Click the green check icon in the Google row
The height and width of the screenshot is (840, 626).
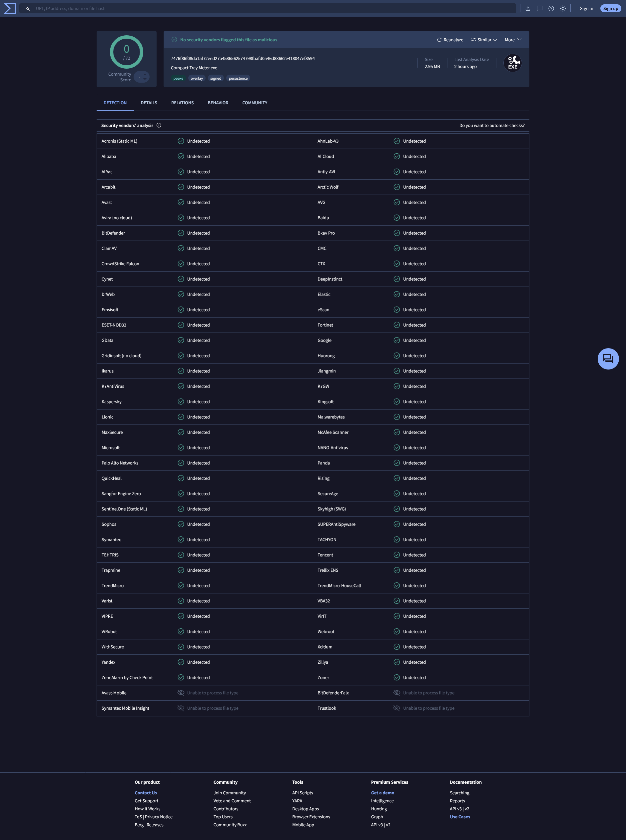[397, 340]
